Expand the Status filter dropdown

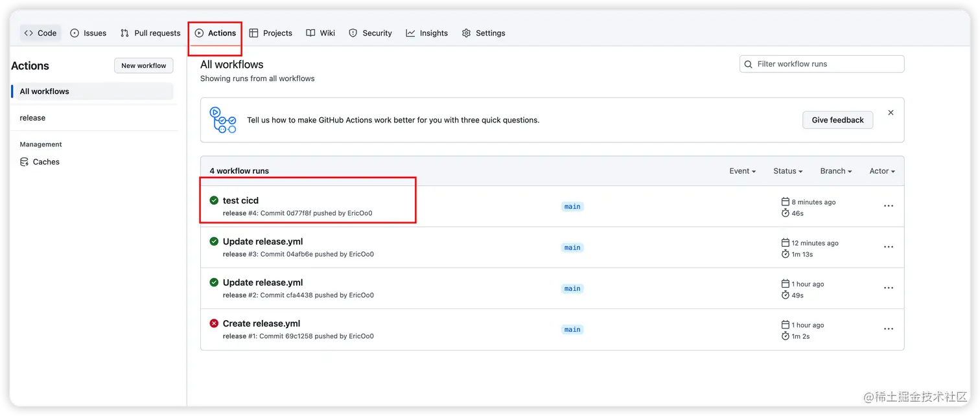[788, 171]
